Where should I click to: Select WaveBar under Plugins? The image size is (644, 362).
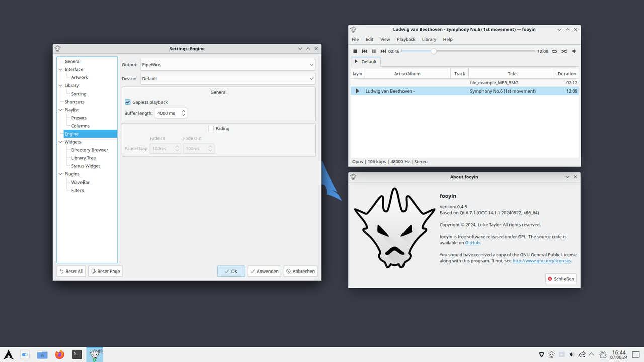pos(80,182)
